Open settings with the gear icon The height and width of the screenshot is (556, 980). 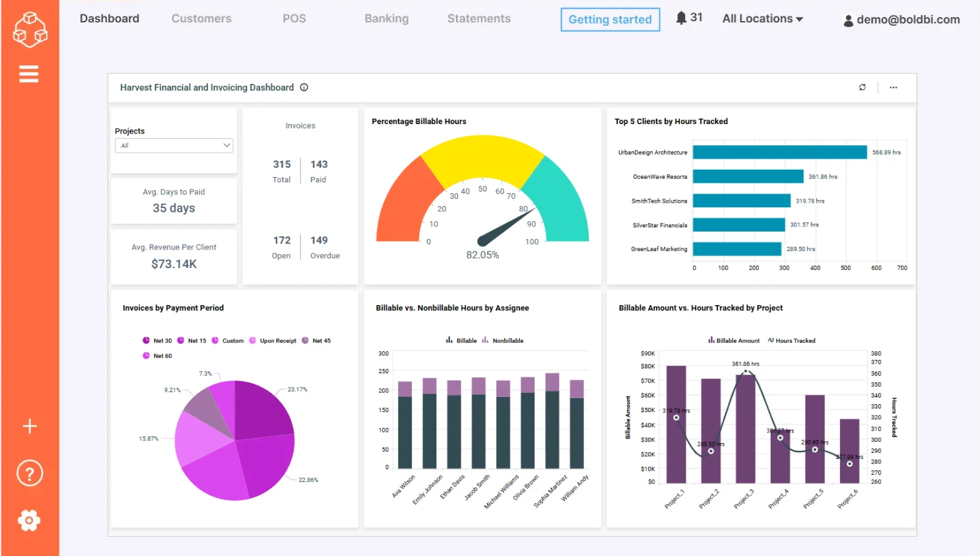click(x=29, y=520)
